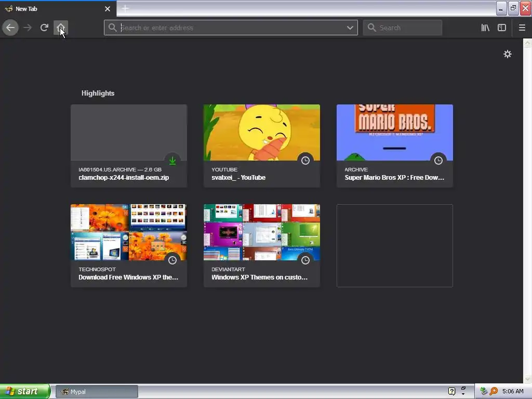
Task: Click the magnifier icon in address bar
Action: 113,28
